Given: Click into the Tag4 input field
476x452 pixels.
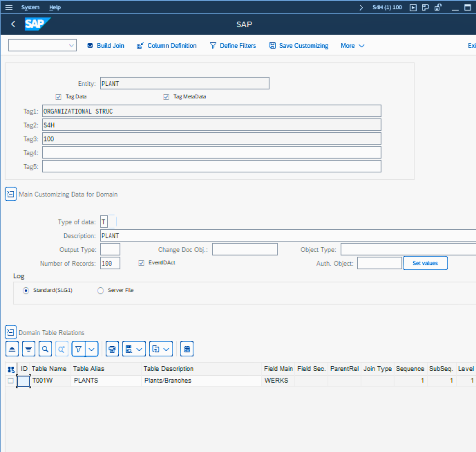Looking at the screenshot, I should coord(211,153).
